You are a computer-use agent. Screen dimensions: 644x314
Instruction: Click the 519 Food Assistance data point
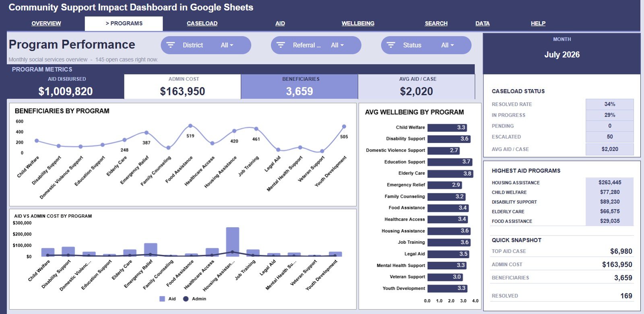pyautogui.click(x=190, y=126)
